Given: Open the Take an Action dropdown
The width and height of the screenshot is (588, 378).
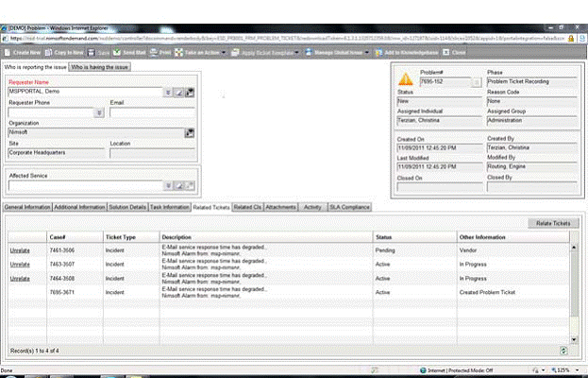Looking at the screenshot, I should pos(224,53).
